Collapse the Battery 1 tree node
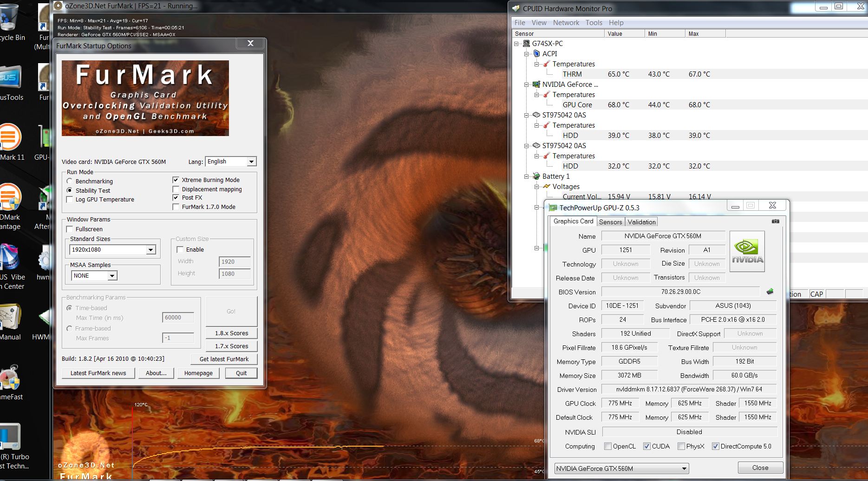Viewport: 868px width, 481px height. pyautogui.click(x=526, y=176)
